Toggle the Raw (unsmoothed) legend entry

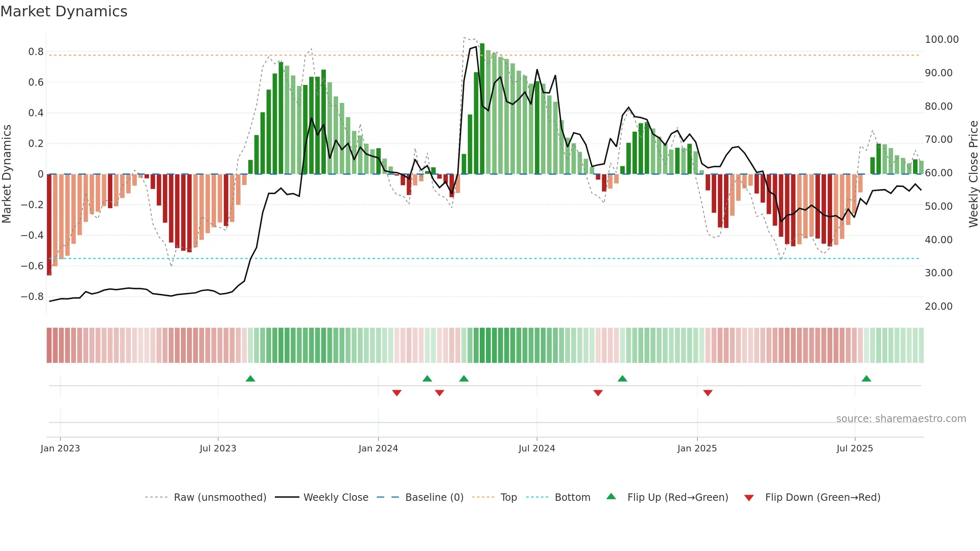point(206,497)
